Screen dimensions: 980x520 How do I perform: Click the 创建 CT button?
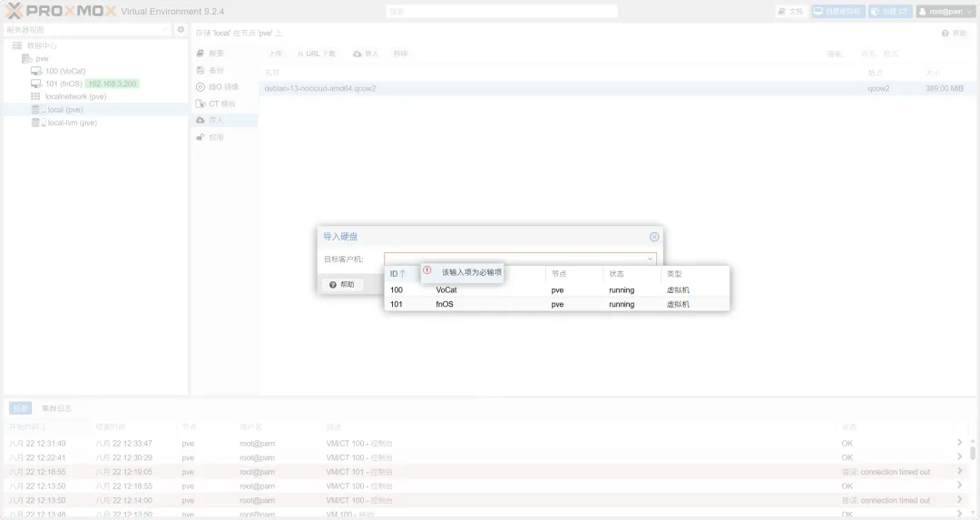coord(890,11)
